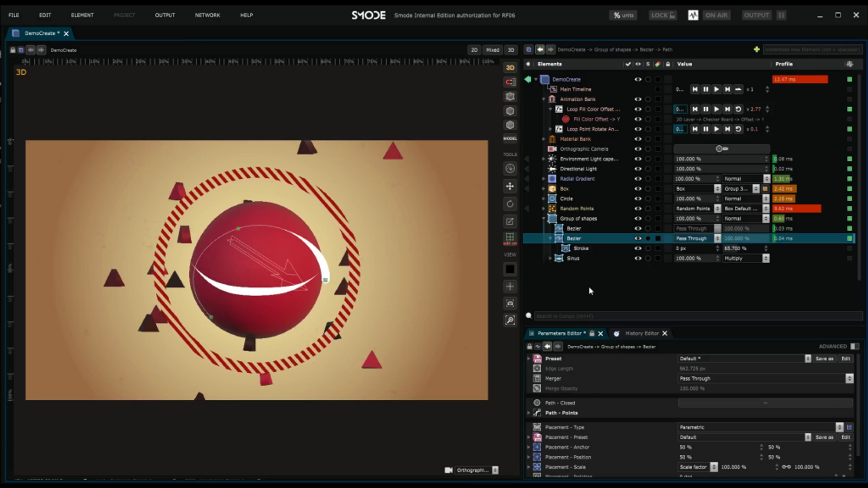Open the ELEMENT menu
This screenshot has width=868, height=488.
tap(82, 15)
